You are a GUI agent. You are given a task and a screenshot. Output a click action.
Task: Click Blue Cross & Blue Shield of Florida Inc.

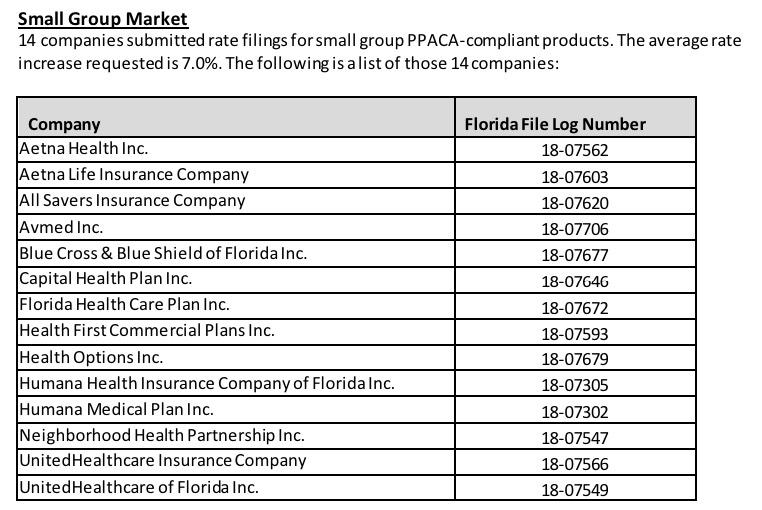[x=163, y=253]
